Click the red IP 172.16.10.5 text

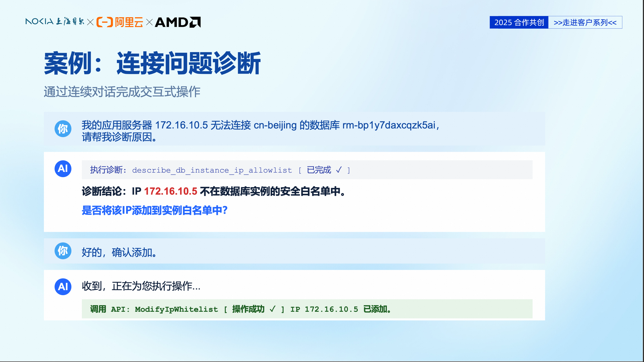[x=171, y=191]
